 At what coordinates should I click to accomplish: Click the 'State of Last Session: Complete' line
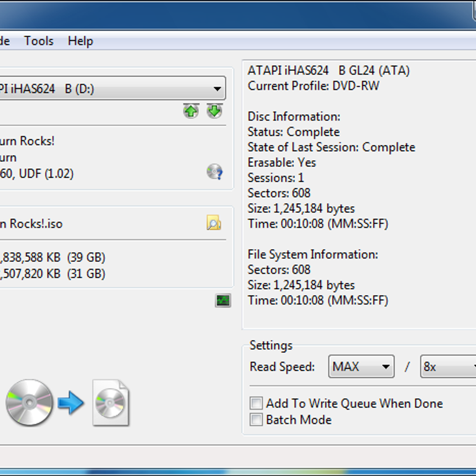point(331,147)
